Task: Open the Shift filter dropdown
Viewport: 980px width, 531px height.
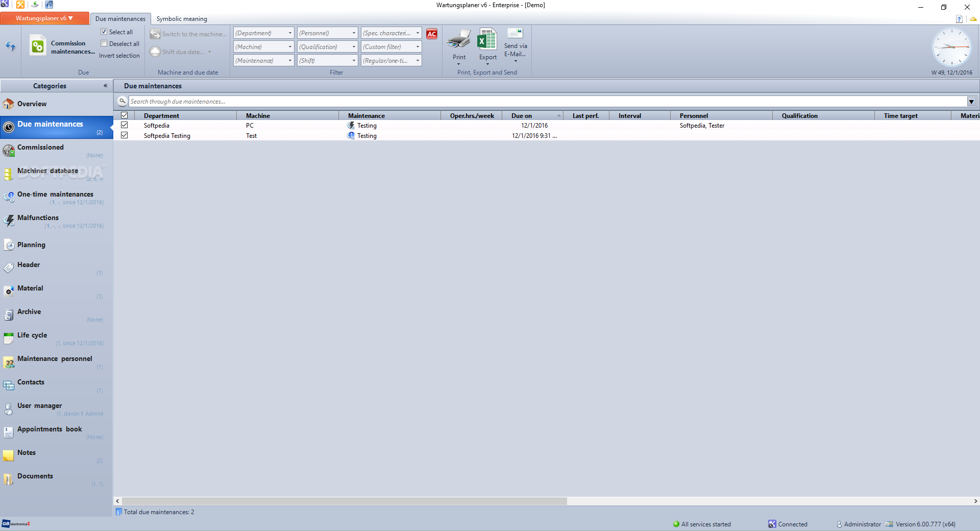Action: click(x=327, y=61)
